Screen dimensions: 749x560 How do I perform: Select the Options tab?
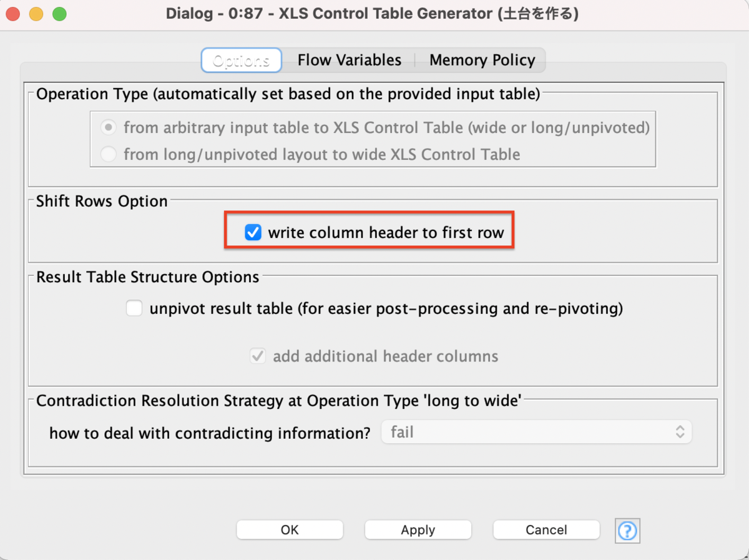coord(242,61)
